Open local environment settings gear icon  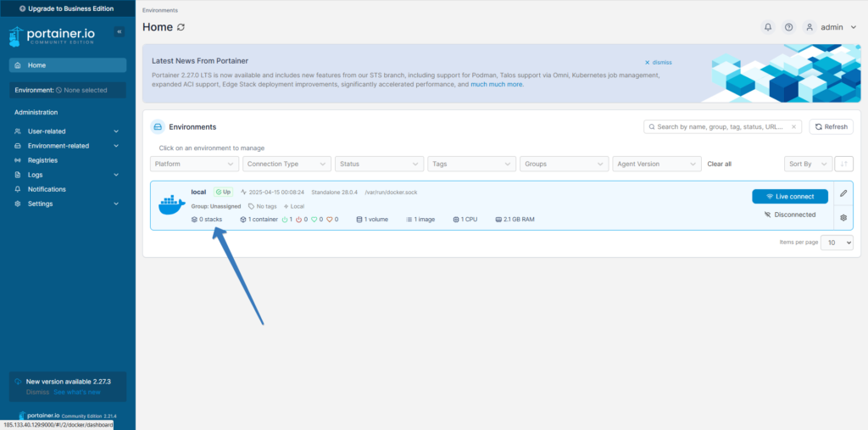point(843,218)
